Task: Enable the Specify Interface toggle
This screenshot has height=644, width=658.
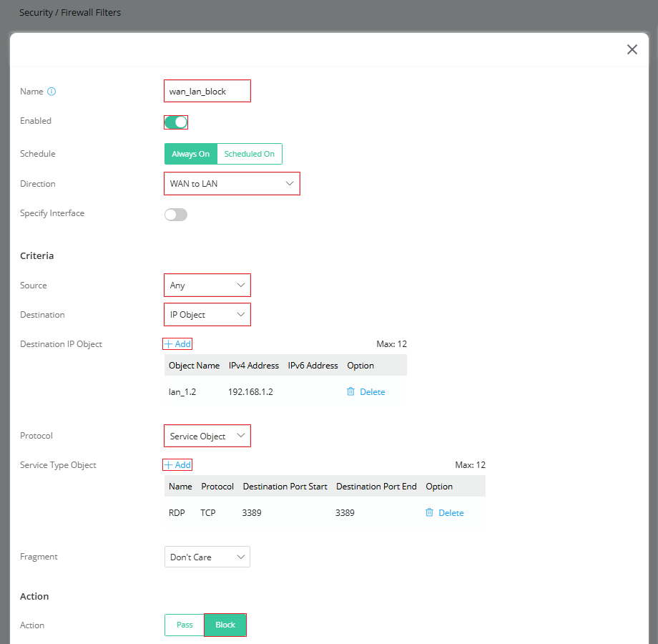Action: click(x=176, y=215)
